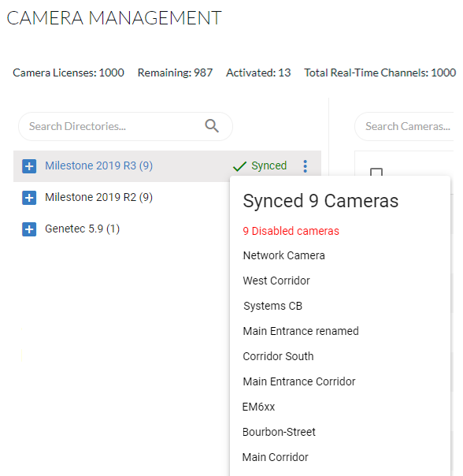463x476 pixels.
Task: Click the 'Activated: 13' label
Action: (x=258, y=73)
